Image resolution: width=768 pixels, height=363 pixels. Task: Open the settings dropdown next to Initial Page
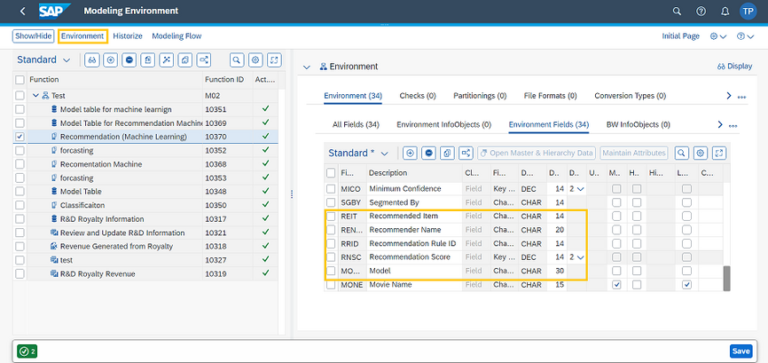(719, 36)
